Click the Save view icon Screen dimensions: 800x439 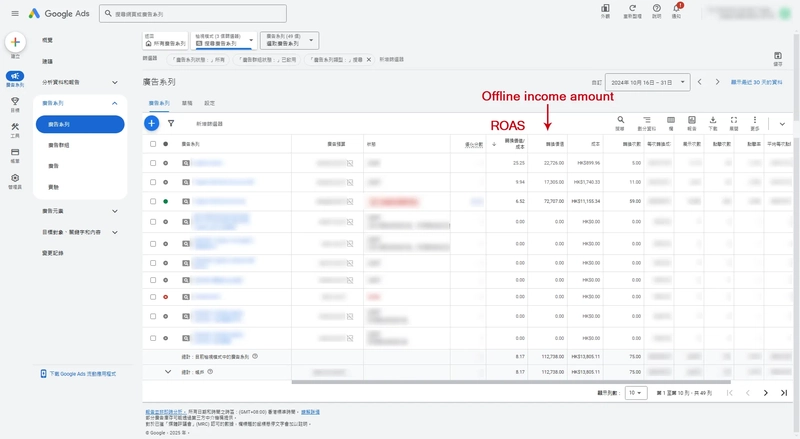pos(778,56)
